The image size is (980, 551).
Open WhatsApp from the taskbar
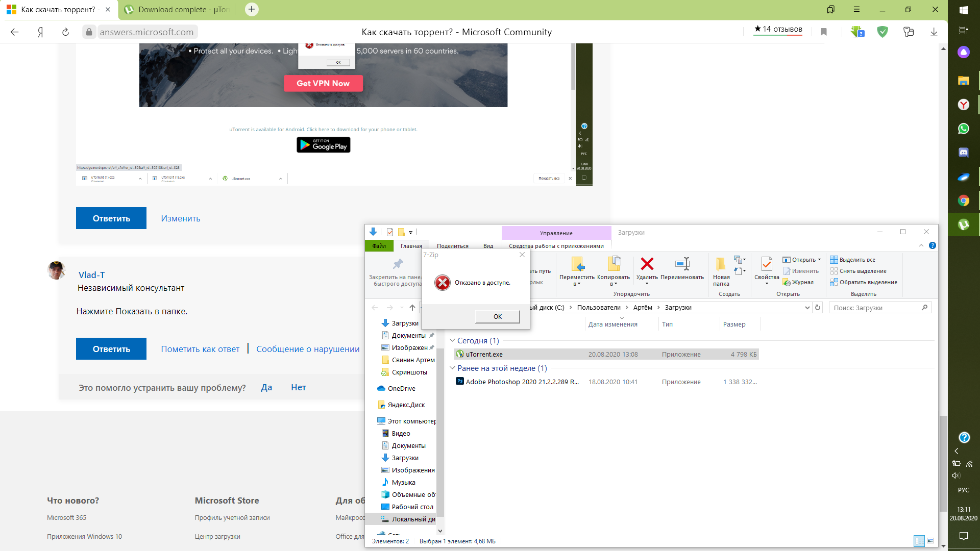tap(963, 129)
